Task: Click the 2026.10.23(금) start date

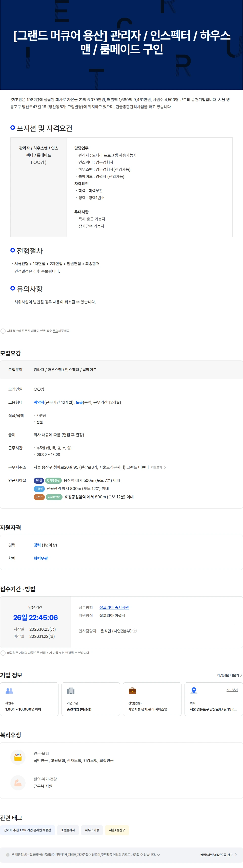Action: [x=43, y=629]
